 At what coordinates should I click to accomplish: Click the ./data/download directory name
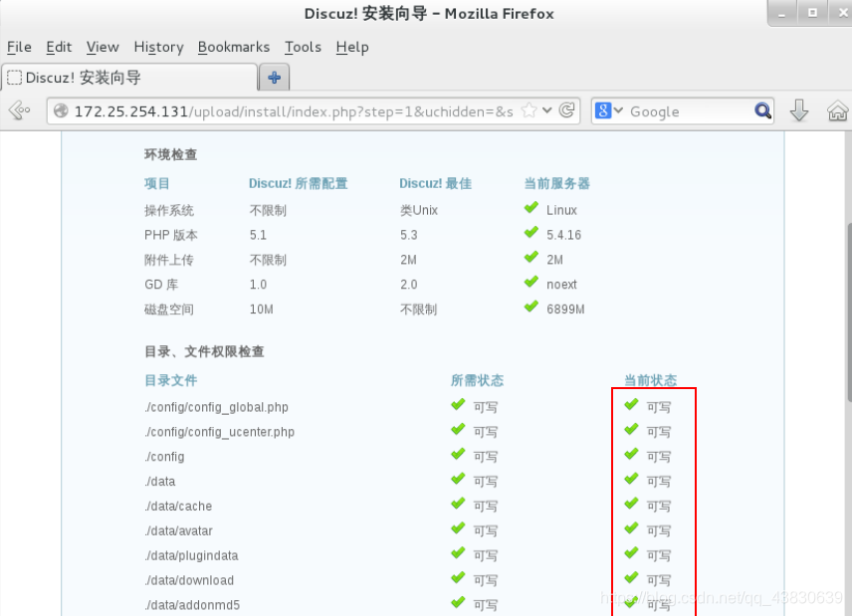click(189, 581)
